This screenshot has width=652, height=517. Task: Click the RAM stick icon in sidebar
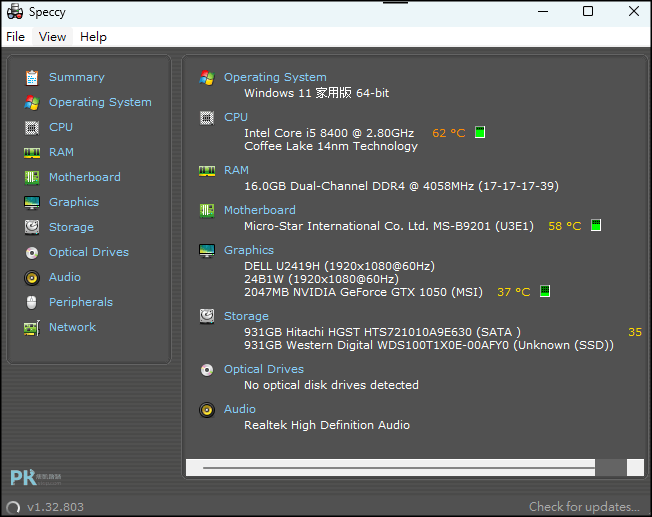(32, 153)
